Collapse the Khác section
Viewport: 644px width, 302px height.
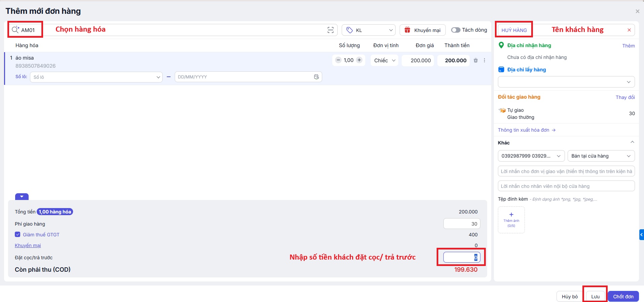click(x=632, y=142)
